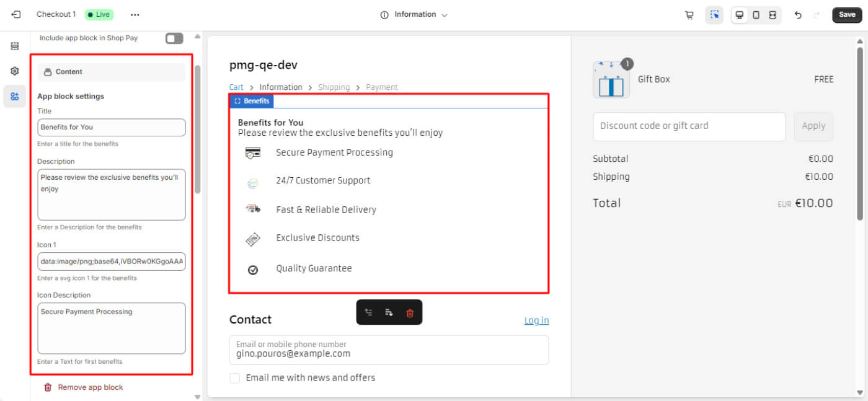Open the App blocks sidebar icon
This screenshot has width=868, height=401.
(x=15, y=96)
